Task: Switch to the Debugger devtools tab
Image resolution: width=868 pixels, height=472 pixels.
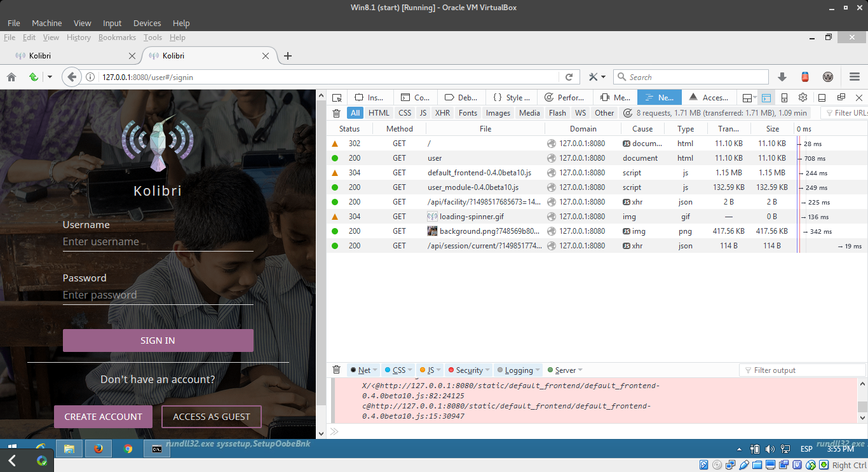Action: (462, 98)
